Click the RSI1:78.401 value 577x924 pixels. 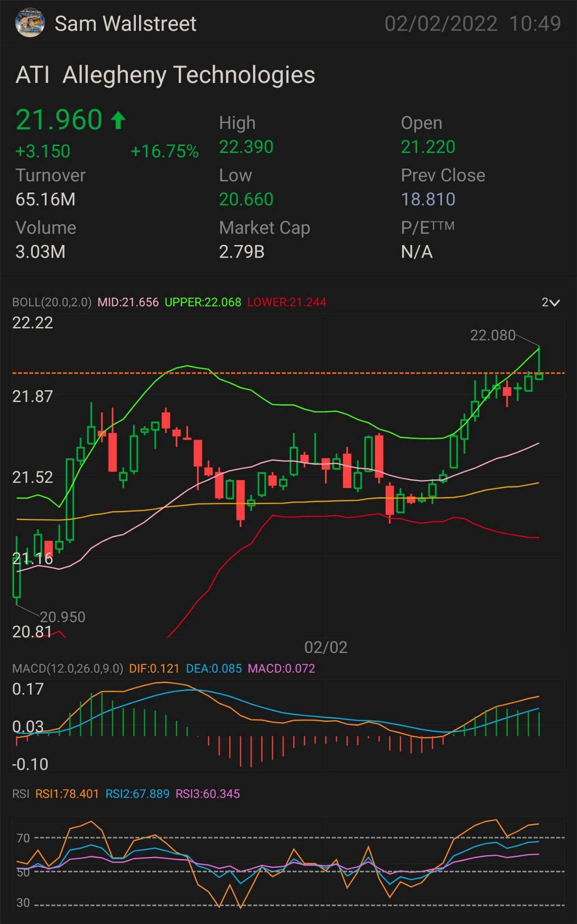click(x=67, y=794)
